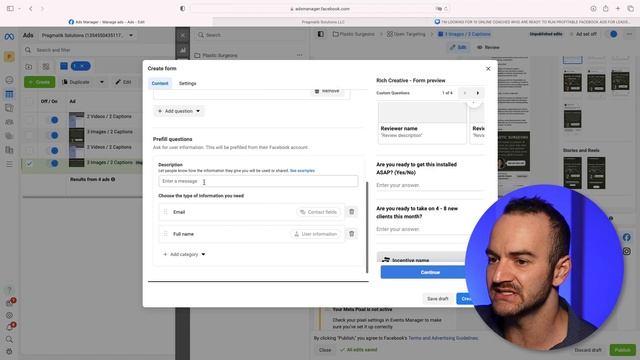Grab the Full name row drag handle

pyautogui.click(x=165, y=234)
